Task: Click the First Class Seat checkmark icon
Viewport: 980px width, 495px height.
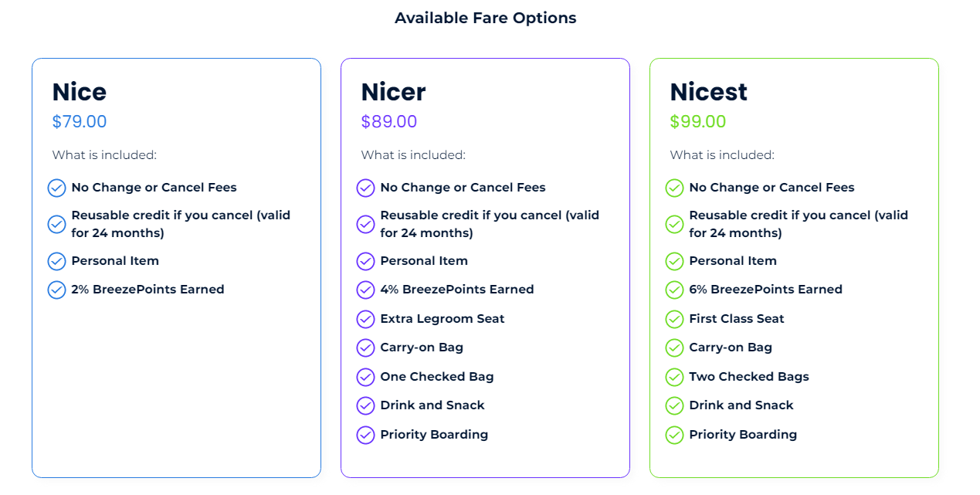Action: (x=674, y=319)
